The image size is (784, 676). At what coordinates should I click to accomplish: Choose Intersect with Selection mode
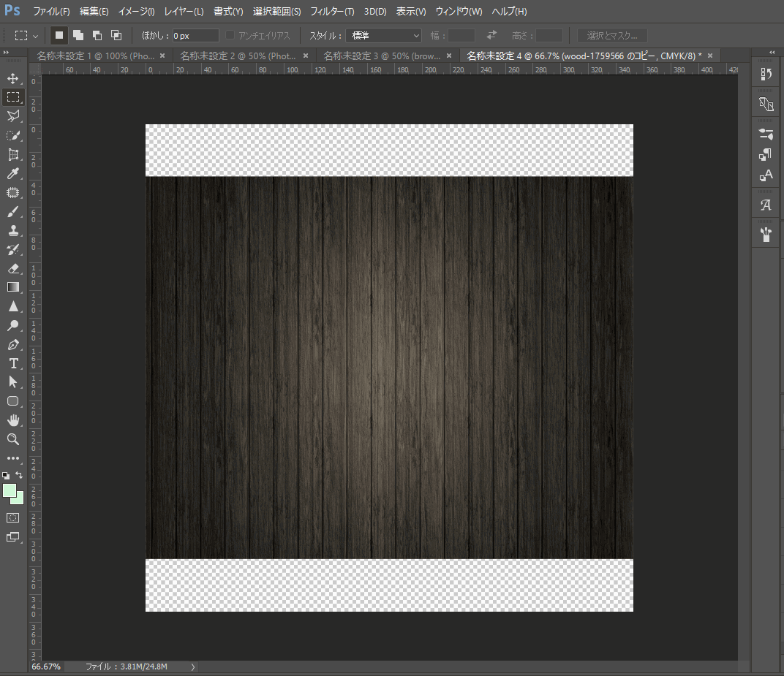(x=116, y=35)
